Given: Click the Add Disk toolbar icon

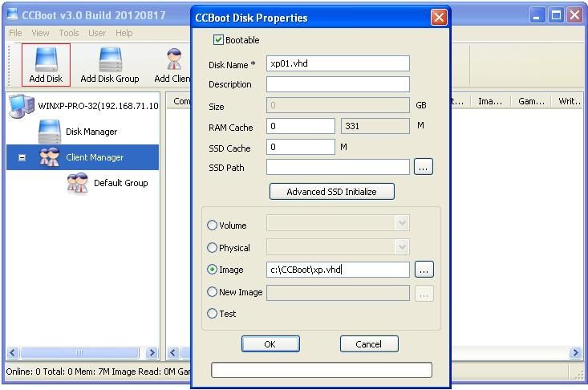Looking at the screenshot, I should click(x=46, y=64).
